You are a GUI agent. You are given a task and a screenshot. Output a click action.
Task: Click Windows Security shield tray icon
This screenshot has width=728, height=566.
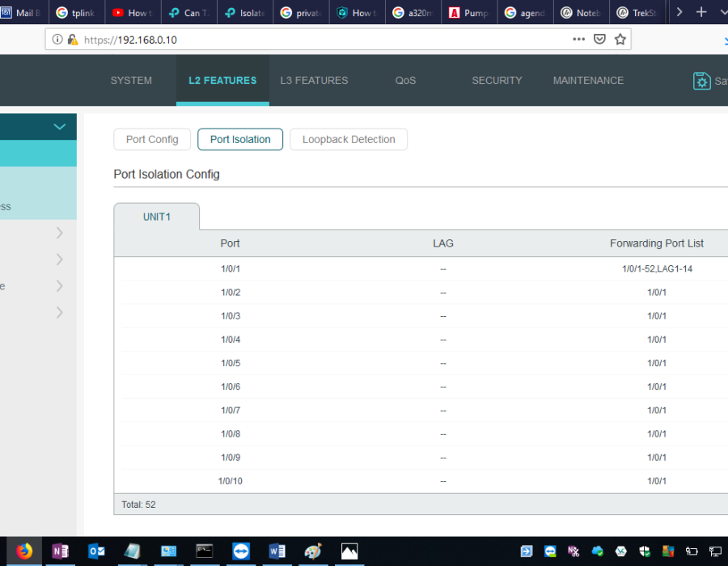[x=645, y=551]
